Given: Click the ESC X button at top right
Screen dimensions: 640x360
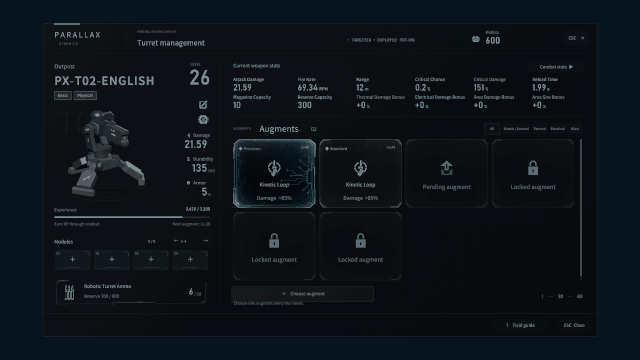Looking at the screenshot, I should pyautogui.click(x=576, y=38).
